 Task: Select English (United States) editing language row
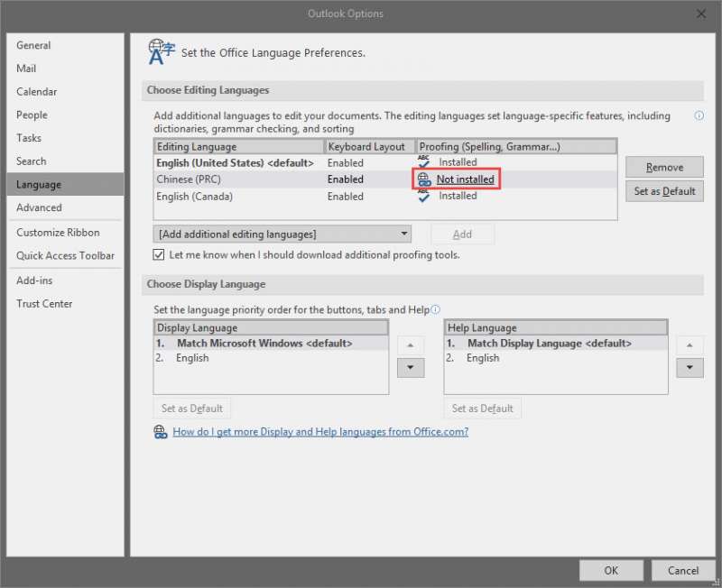[385, 163]
